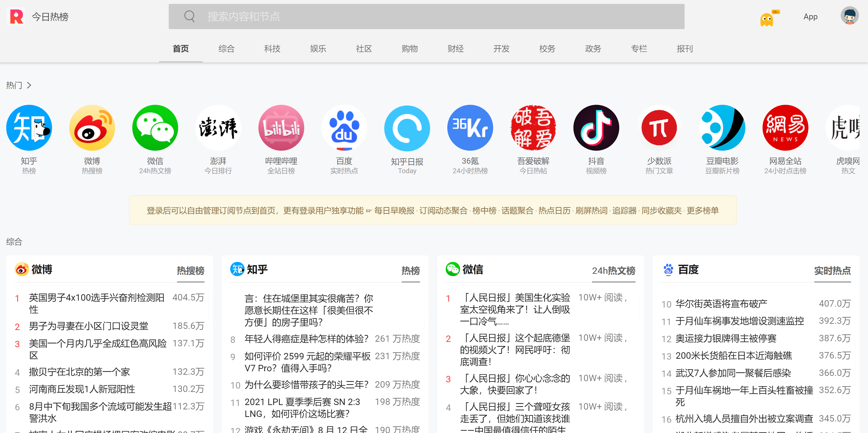Open 百度 实时热点 tab label
Screen dimensions: 868x433
tap(832, 271)
